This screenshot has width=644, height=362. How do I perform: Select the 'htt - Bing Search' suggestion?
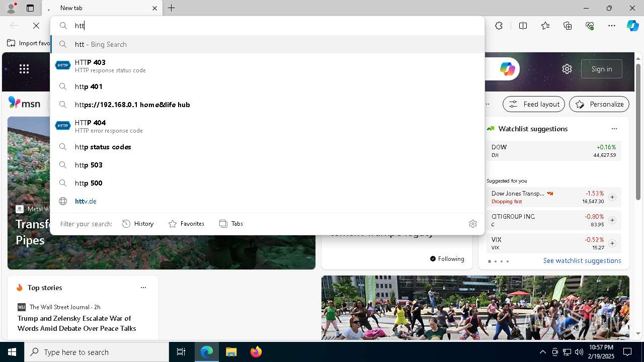click(267, 44)
